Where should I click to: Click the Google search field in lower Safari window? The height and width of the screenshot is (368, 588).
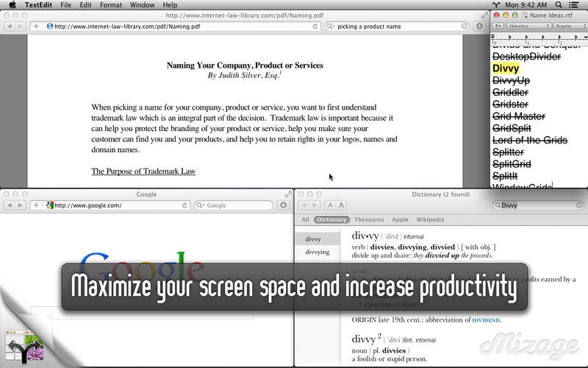[x=235, y=205]
